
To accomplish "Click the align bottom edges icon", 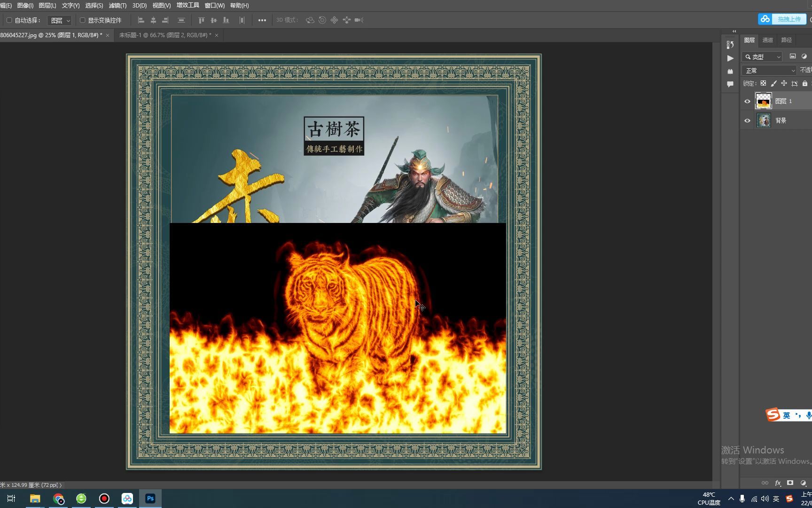I will click(226, 20).
